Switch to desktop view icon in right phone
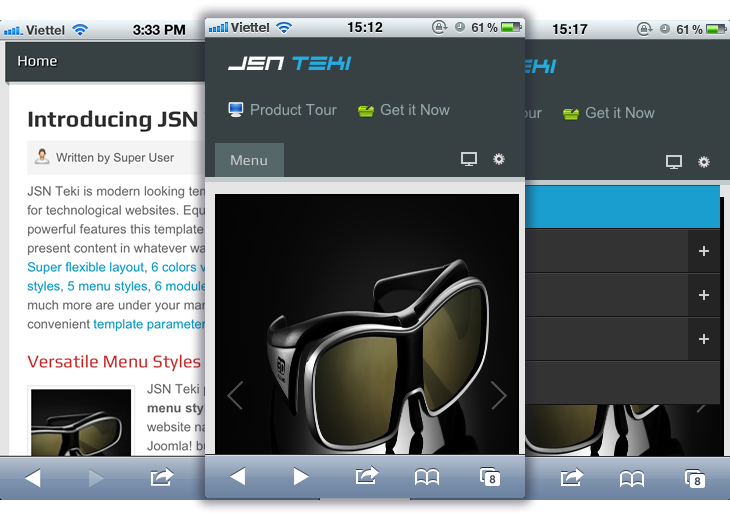730x519 pixels. pyautogui.click(x=674, y=162)
